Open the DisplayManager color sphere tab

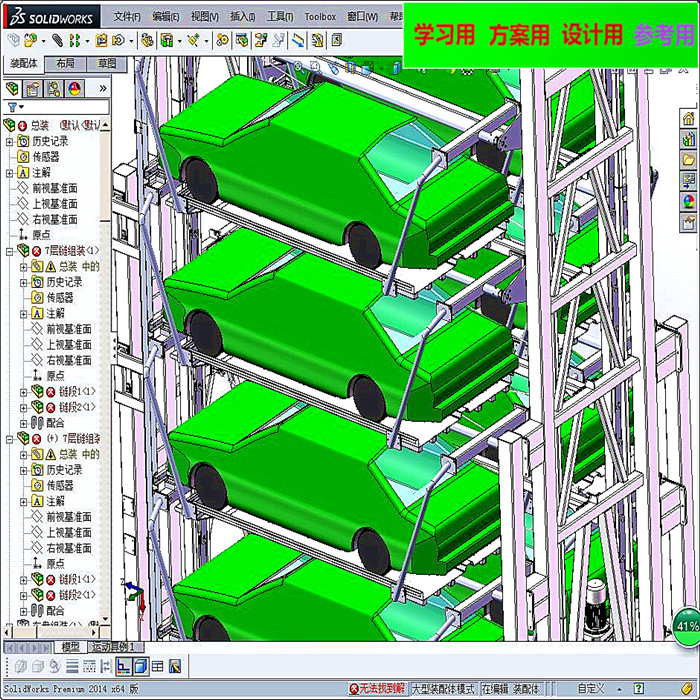click(75, 89)
